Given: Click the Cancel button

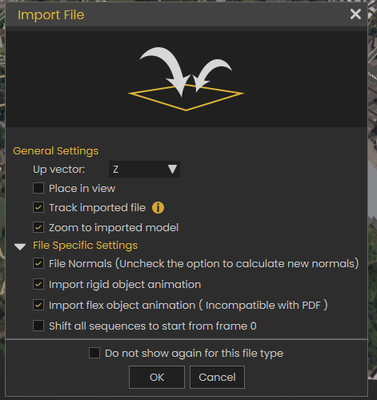Looking at the screenshot, I should 217,377.
